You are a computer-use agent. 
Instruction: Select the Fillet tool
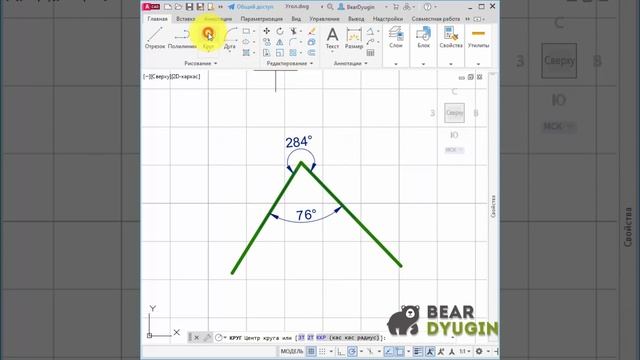click(x=293, y=42)
